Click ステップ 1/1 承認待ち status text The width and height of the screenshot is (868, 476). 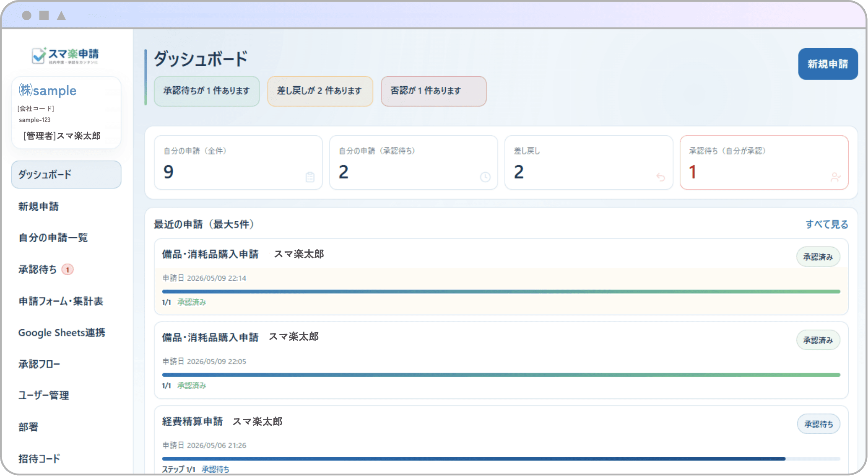pyautogui.click(x=196, y=469)
